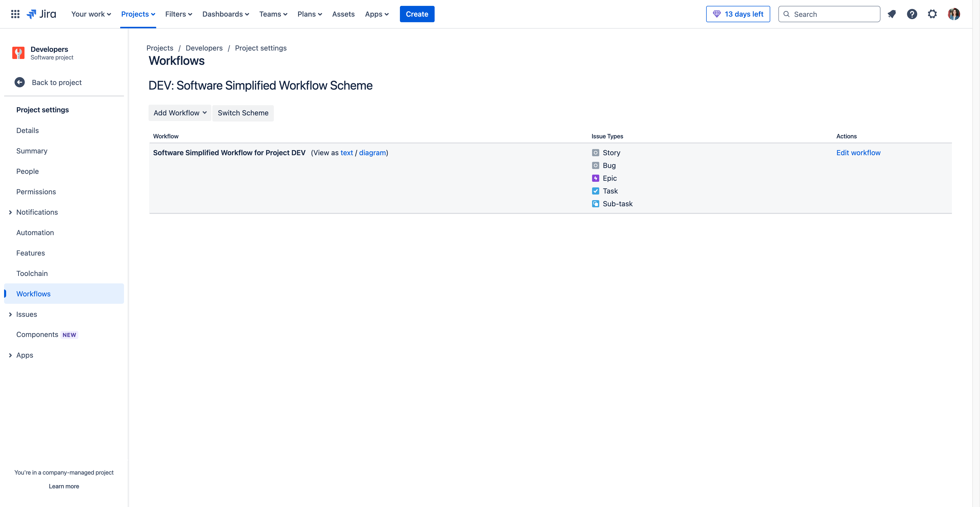Viewport: 980px width, 507px height.
Task: Click the Back to project arrow icon
Action: [x=20, y=82]
